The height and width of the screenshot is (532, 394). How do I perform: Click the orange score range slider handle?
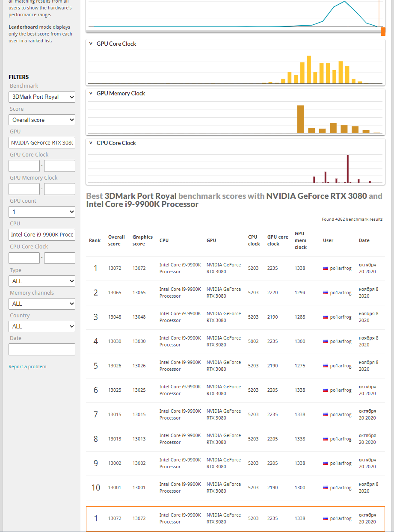pos(383,32)
